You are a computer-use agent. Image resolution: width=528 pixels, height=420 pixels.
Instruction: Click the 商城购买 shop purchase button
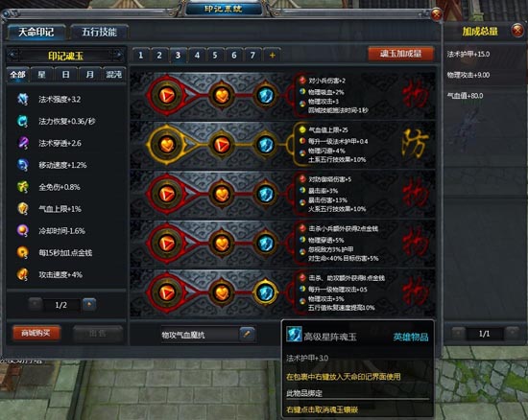(x=36, y=334)
